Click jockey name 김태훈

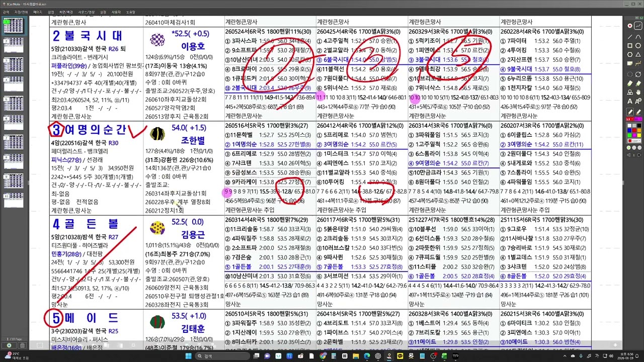click(193, 328)
